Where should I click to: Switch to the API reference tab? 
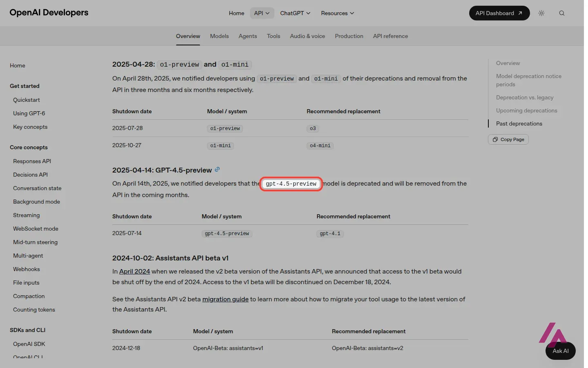(390, 36)
